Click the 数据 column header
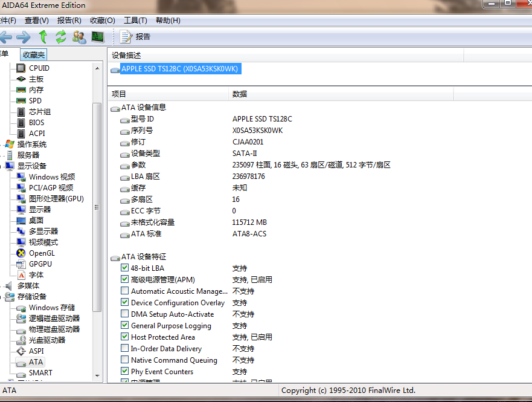 tap(240, 94)
